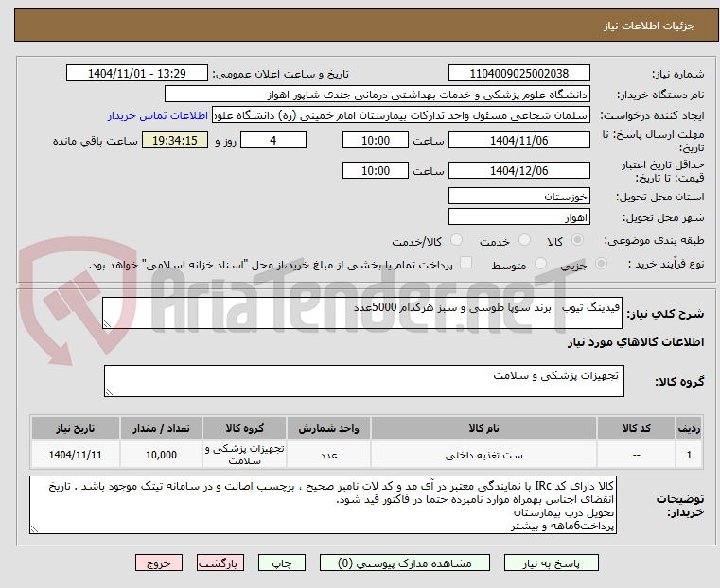Click the تاریخ نیاز column header
Image resolution: width=720 pixels, height=588 pixels.
tap(76, 428)
